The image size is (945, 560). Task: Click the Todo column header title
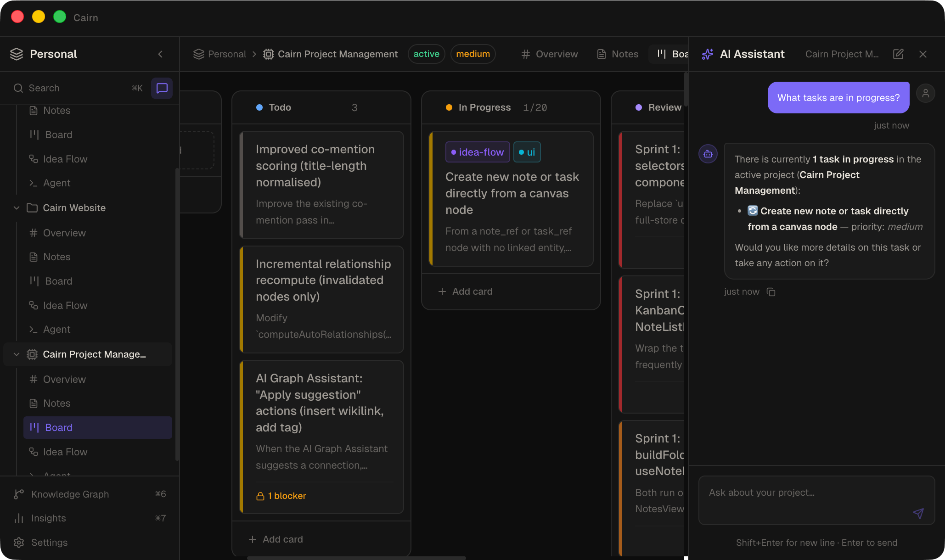[280, 107]
